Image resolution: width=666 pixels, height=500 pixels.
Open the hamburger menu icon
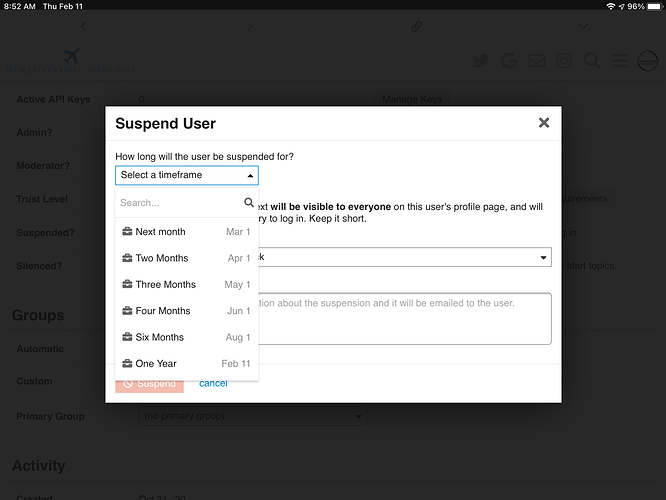[620, 61]
